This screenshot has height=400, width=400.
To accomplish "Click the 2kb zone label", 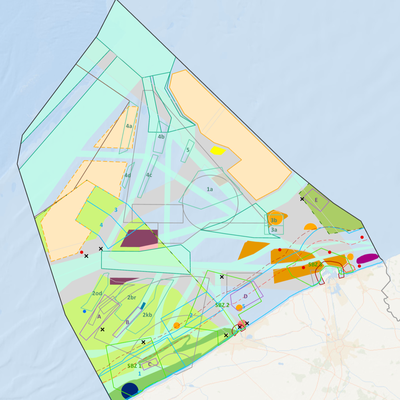I will [x=147, y=315].
